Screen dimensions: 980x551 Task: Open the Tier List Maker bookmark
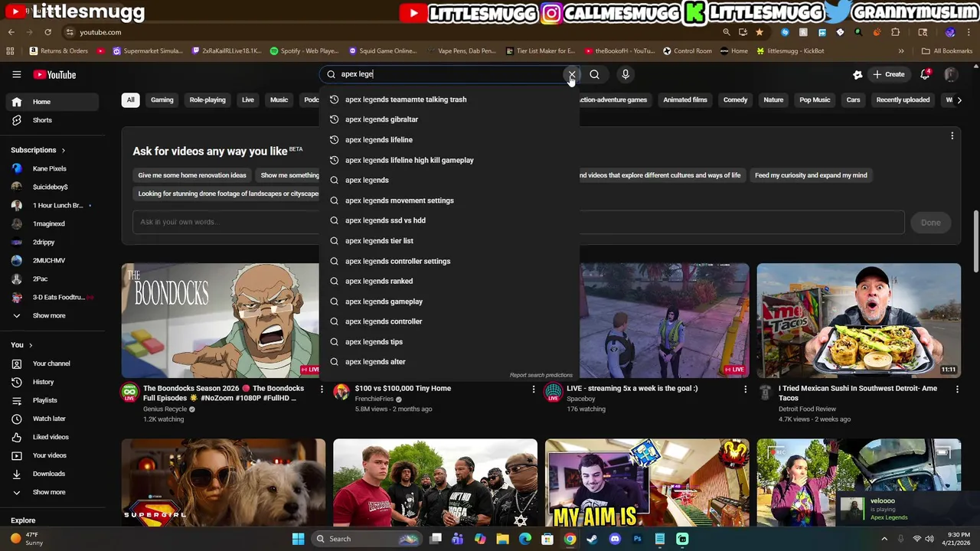[540, 51]
